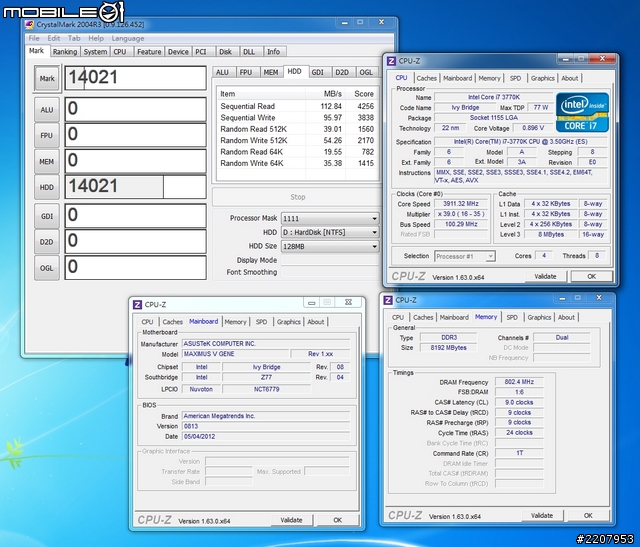This screenshot has width=640, height=547.
Task: Open CPU tab in CPU-Z Memory window
Action: tap(398, 317)
